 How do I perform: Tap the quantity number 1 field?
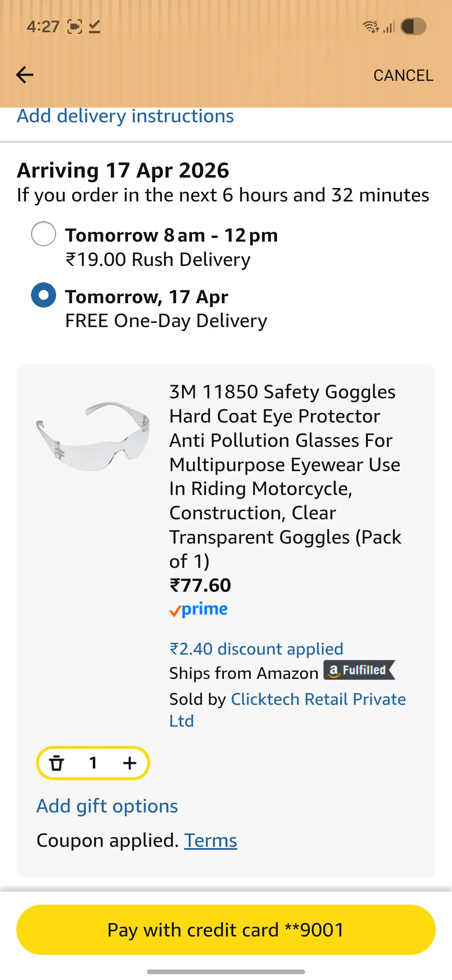tap(93, 763)
